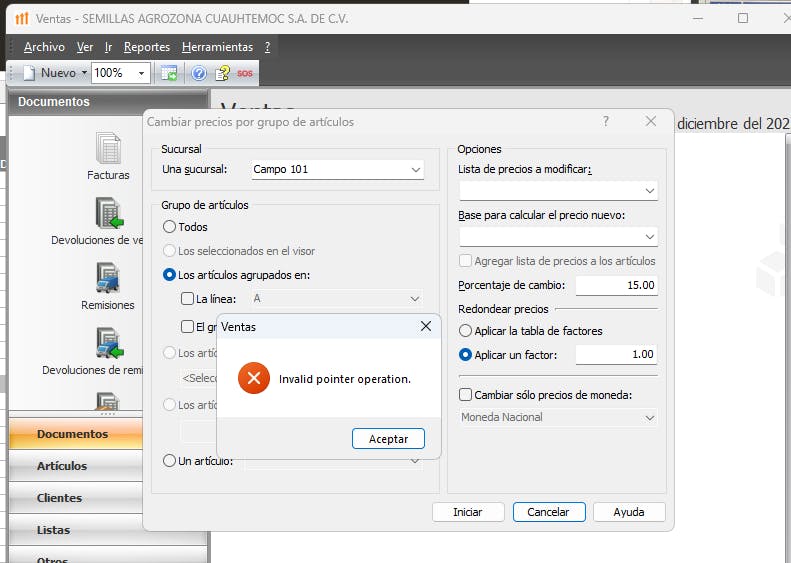Viewport: 791px width, 563px height.
Task: Open the blue help circle icon
Action: tap(199, 74)
